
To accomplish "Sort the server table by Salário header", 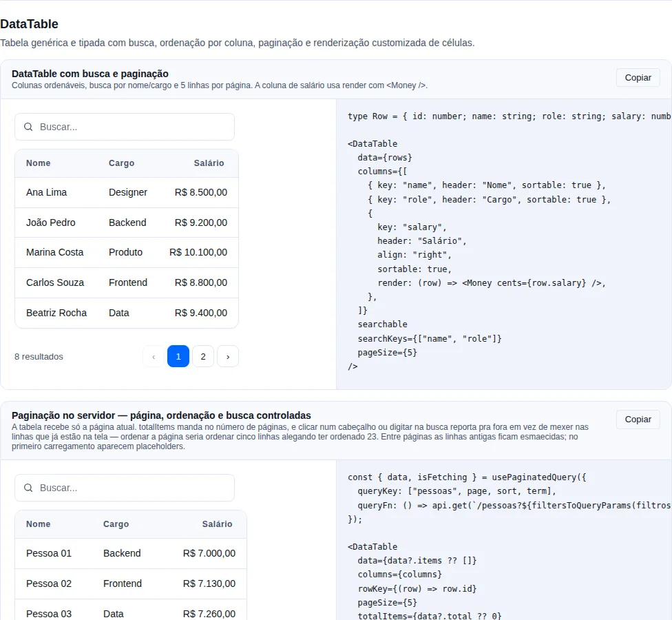I will click(217, 524).
